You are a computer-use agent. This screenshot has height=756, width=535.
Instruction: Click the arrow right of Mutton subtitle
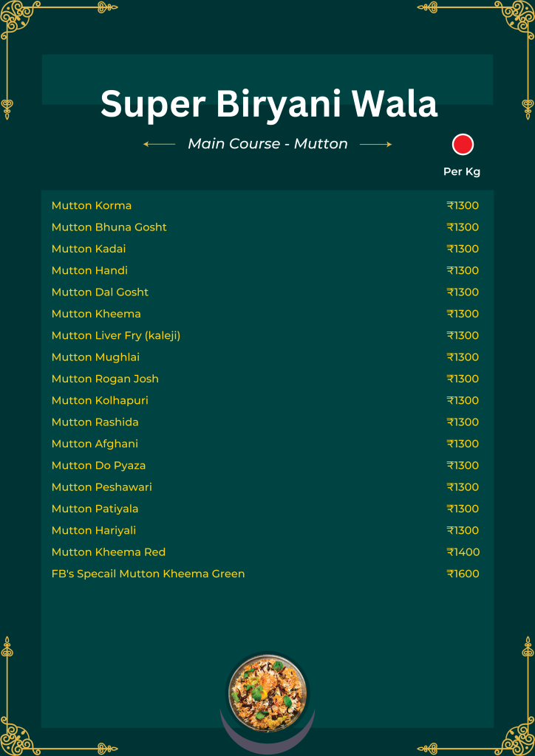[x=375, y=144]
